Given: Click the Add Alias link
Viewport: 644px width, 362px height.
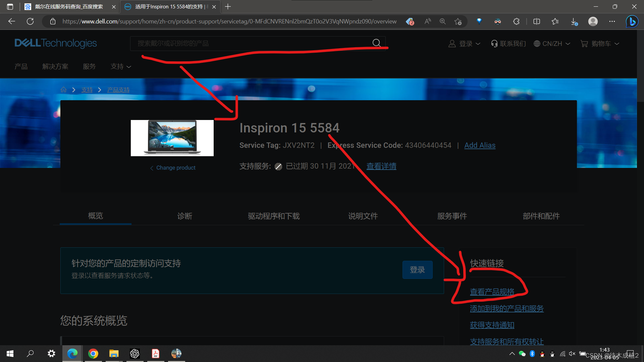Looking at the screenshot, I should (x=480, y=145).
